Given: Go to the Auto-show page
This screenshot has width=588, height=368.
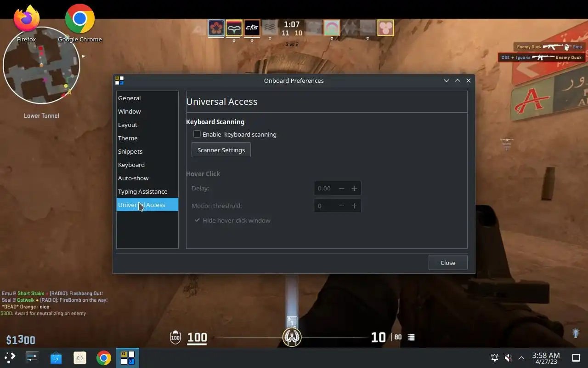Looking at the screenshot, I should click(147, 178).
